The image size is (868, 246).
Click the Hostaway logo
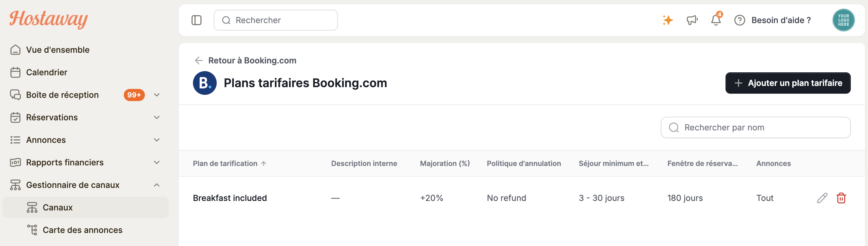pyautogui.click(x=49, y=19)
